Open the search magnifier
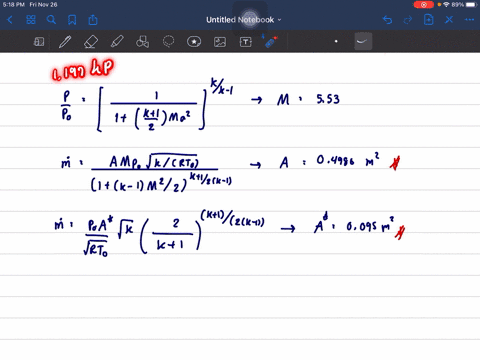 [51, 20]
